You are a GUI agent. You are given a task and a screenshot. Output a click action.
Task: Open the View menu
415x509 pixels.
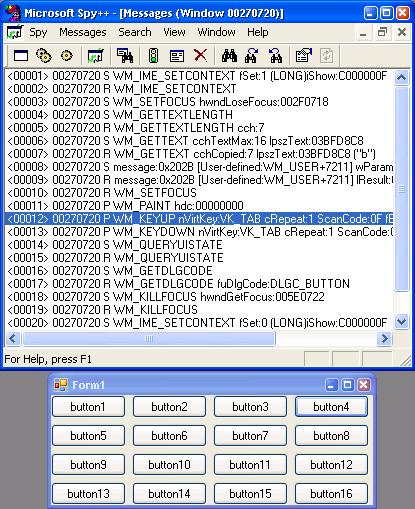174,32
